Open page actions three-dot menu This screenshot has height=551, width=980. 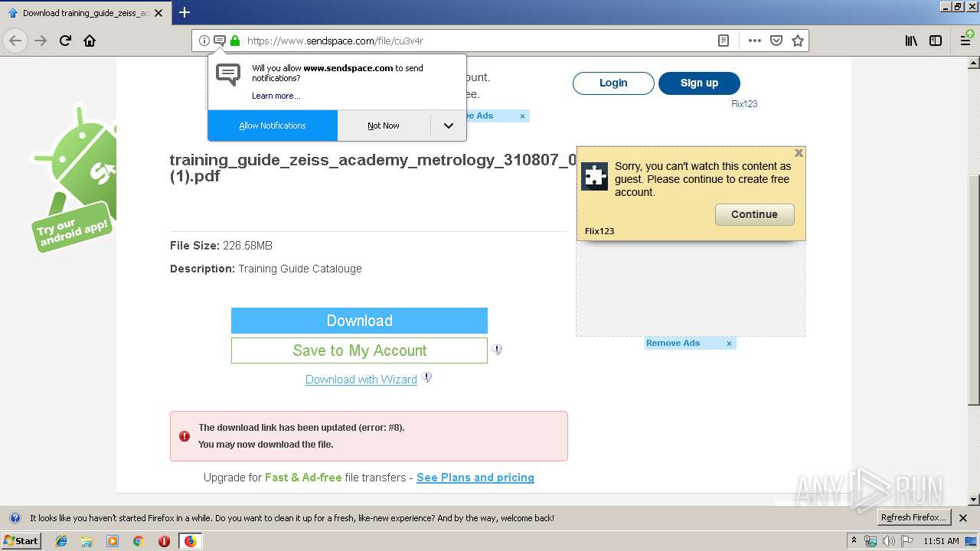(x=755, y=41)
